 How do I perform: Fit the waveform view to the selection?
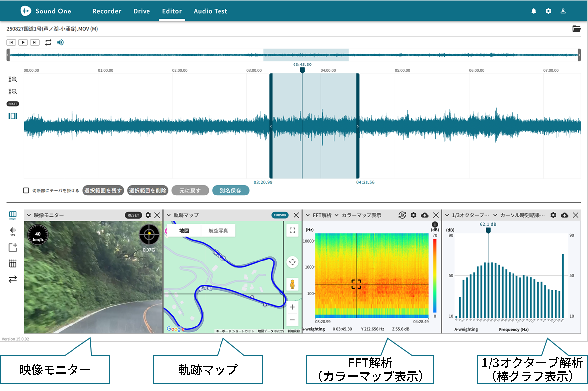[13, 116]
